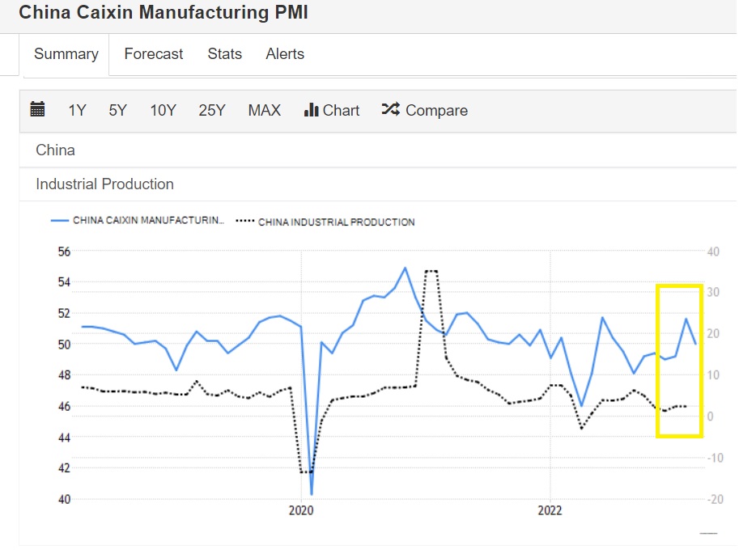This screenshot has width=756, height=554.
Task: Click the 40 right axis value
Action: [x=713, y=252]
